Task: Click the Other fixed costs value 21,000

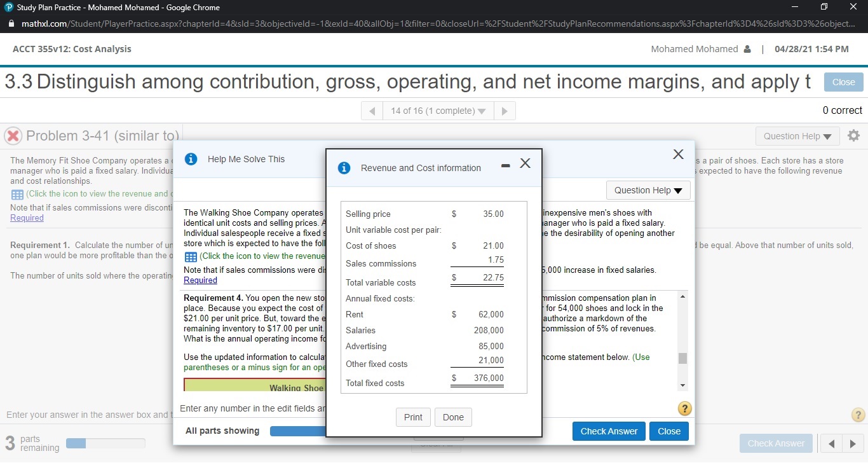Action: [491, 361]
